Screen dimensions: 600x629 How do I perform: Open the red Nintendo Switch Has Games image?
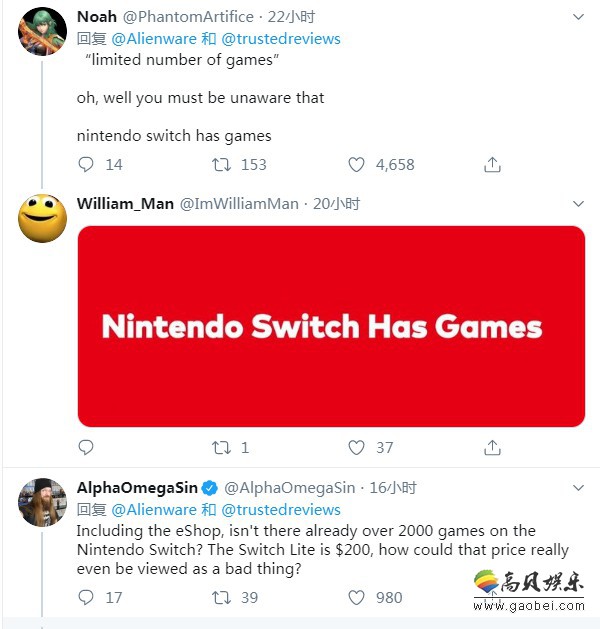331,327
